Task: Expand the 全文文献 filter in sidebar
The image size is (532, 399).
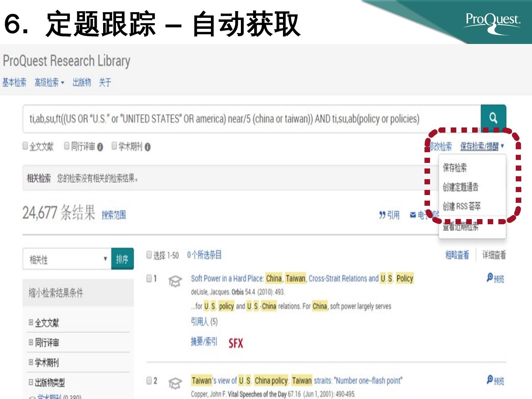Action: (31, 322)
